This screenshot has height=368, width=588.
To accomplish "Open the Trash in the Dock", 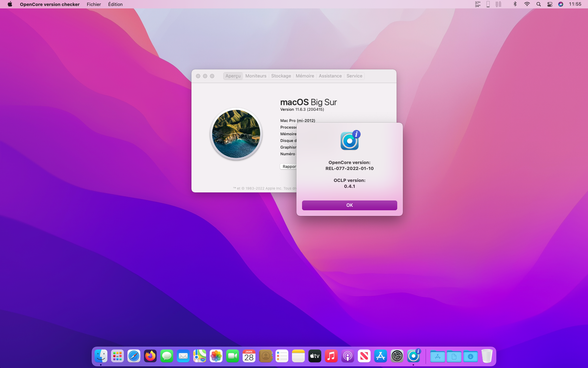I will pos(487,356).
